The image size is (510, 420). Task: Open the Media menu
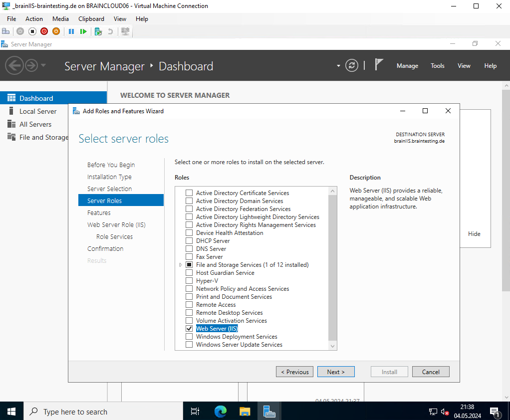pyautogui.click(x=60, y=19)
